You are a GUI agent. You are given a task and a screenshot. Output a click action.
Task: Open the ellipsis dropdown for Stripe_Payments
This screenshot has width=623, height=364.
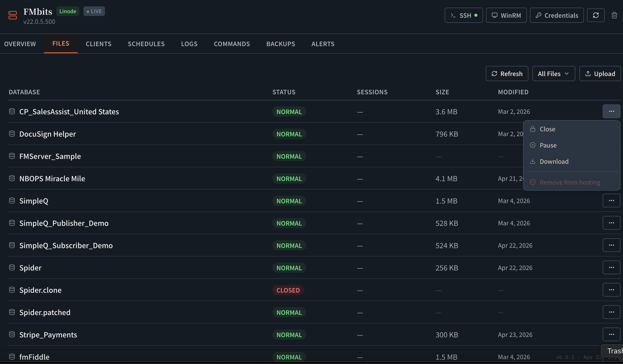click(611, 334)
